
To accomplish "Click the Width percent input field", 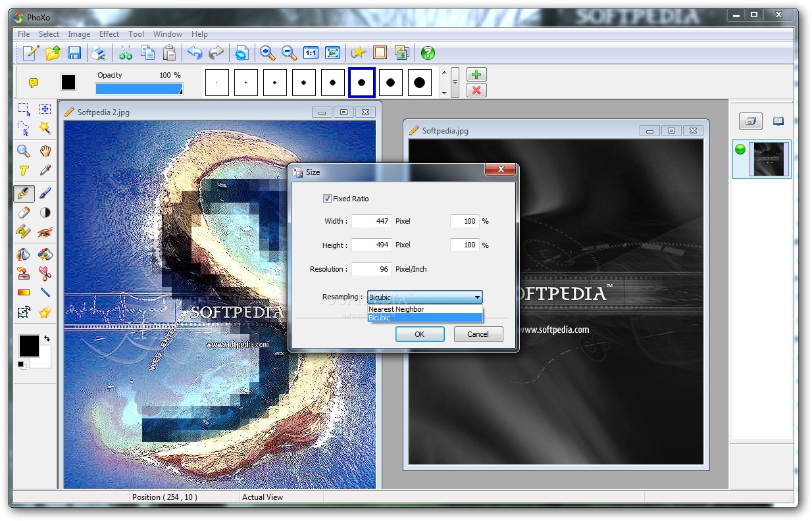I will coord(465,222).
